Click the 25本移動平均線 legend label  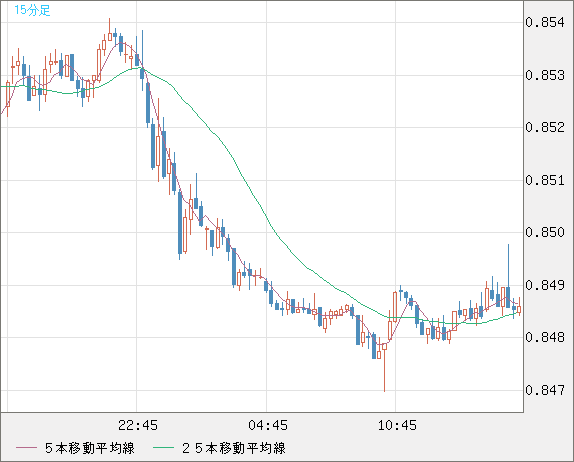[234, 448]
